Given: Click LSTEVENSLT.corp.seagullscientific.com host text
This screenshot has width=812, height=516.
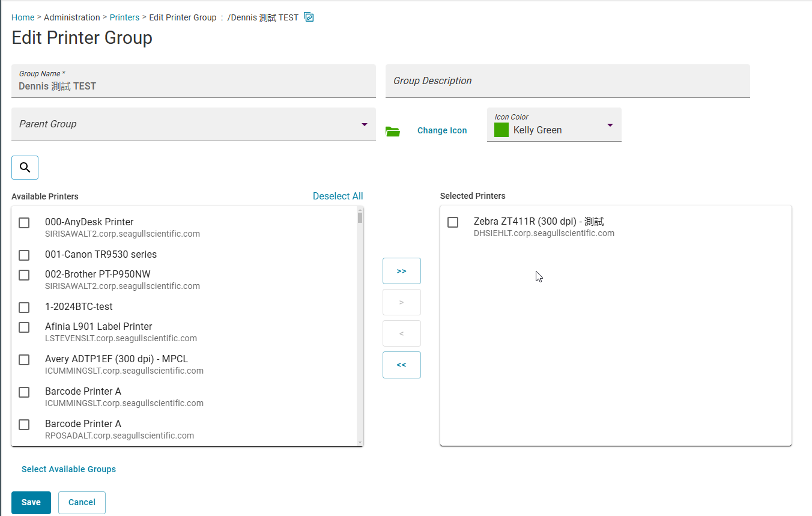Looking at the screenshot, I should 121,338.
